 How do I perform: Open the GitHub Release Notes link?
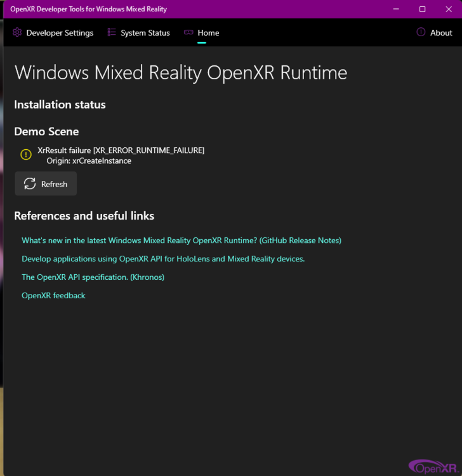coord(181,241)
